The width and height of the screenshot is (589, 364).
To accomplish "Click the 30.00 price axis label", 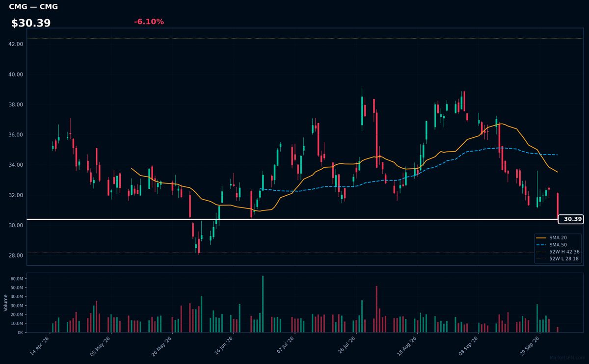I will [x=16, y=225].
